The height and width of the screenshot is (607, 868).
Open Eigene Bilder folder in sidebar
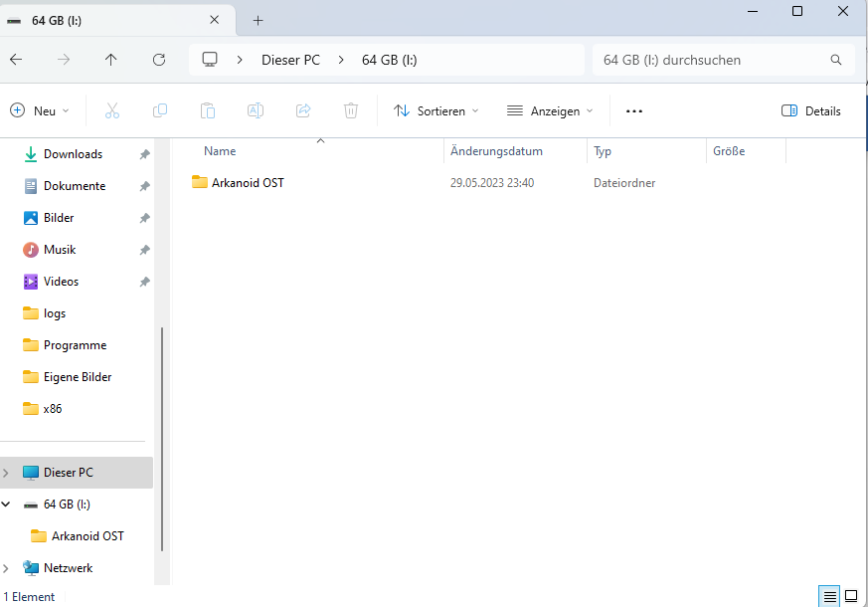coord(78,377)
